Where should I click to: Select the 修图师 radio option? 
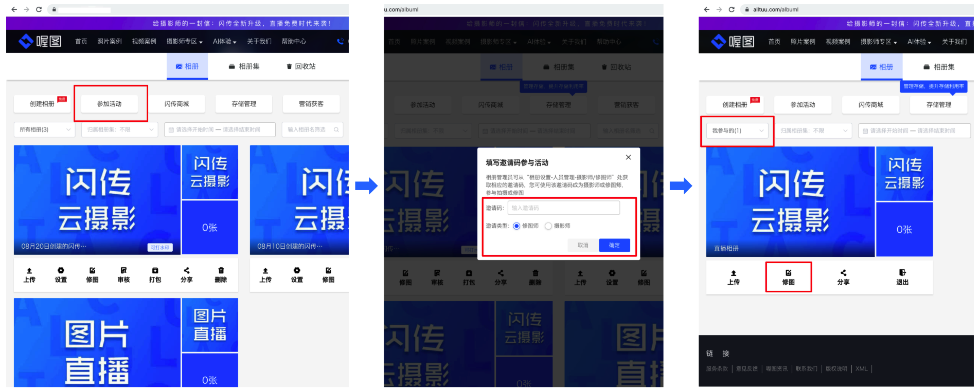pyautogui.click(x=516, y=226)
